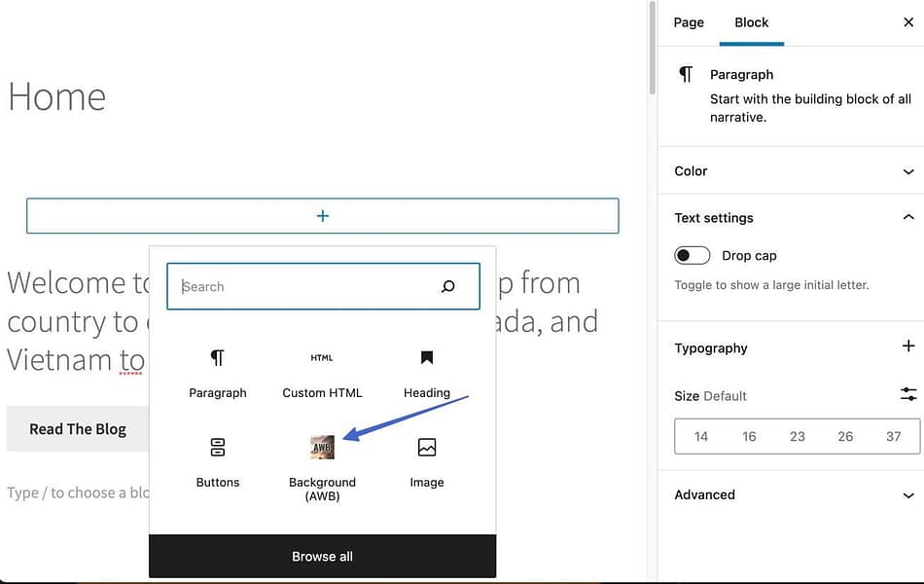Open custom font size settings control
Screen dimensions: 924x584
pyautogui.click(x=906, y=394)
